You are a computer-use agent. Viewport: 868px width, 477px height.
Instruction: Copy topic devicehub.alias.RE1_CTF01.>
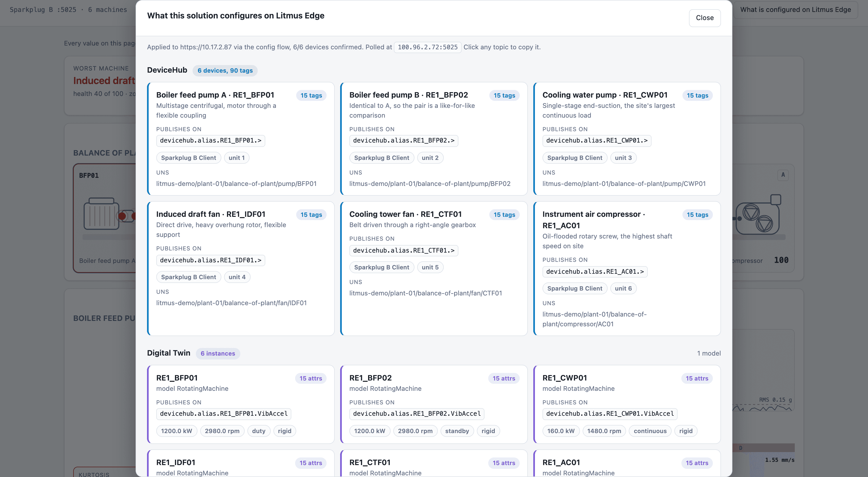coord(404,250)
